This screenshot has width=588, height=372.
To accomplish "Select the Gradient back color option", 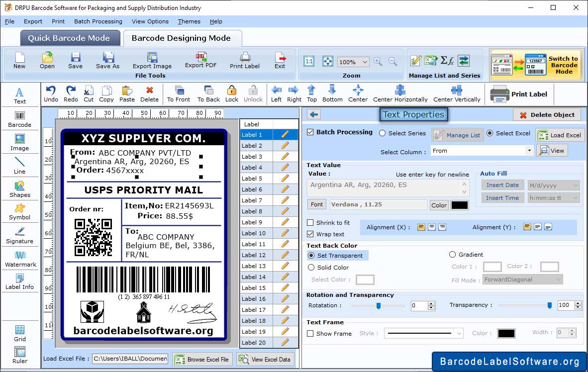I will point(452,255).
